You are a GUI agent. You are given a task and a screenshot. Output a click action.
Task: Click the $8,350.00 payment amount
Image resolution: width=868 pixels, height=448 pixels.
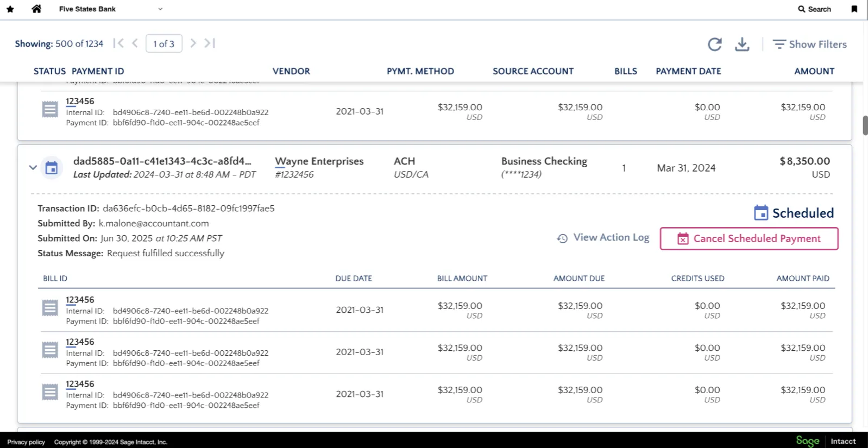pyautogui.click(x=804, y=161)
